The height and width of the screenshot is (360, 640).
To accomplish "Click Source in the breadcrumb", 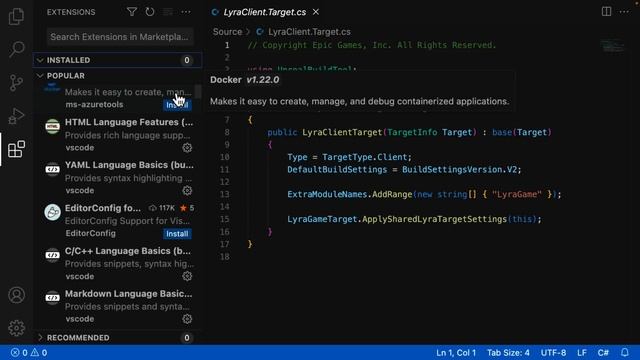I will tap(227, 32).
